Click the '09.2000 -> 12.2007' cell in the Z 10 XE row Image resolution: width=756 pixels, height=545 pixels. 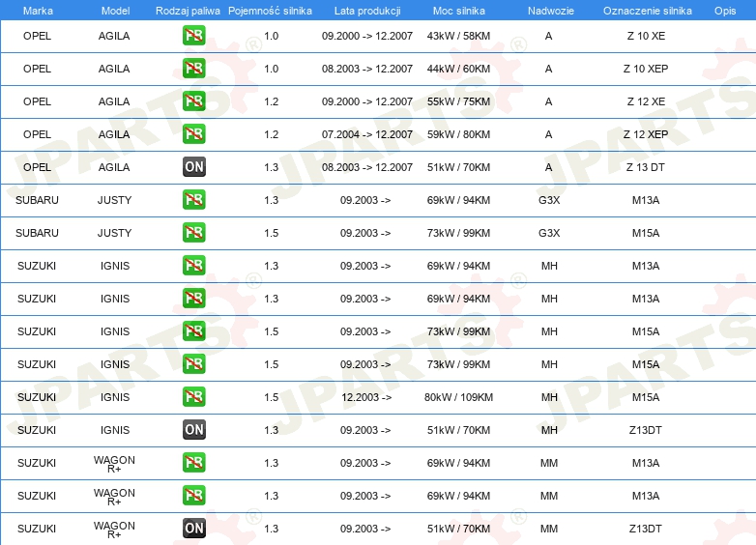tap(367, 36)
